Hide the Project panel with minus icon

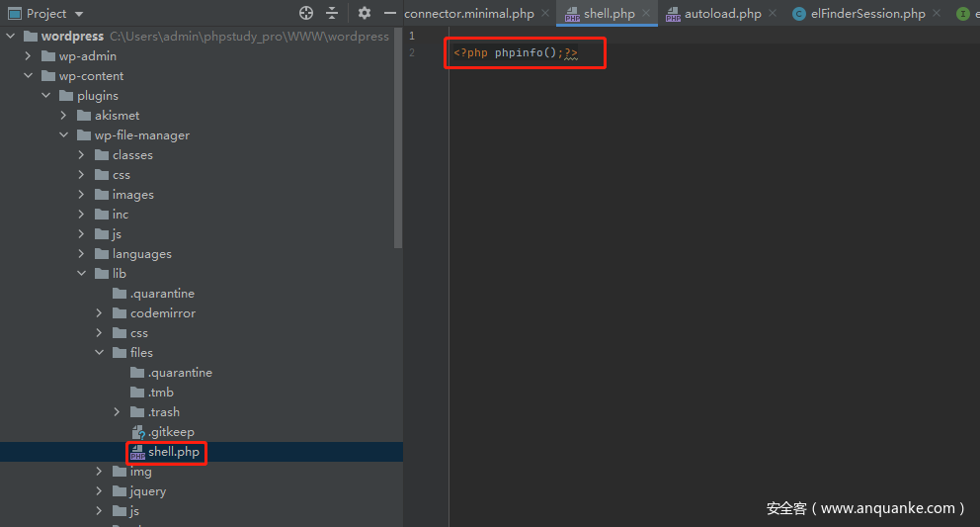coord(389,13)
